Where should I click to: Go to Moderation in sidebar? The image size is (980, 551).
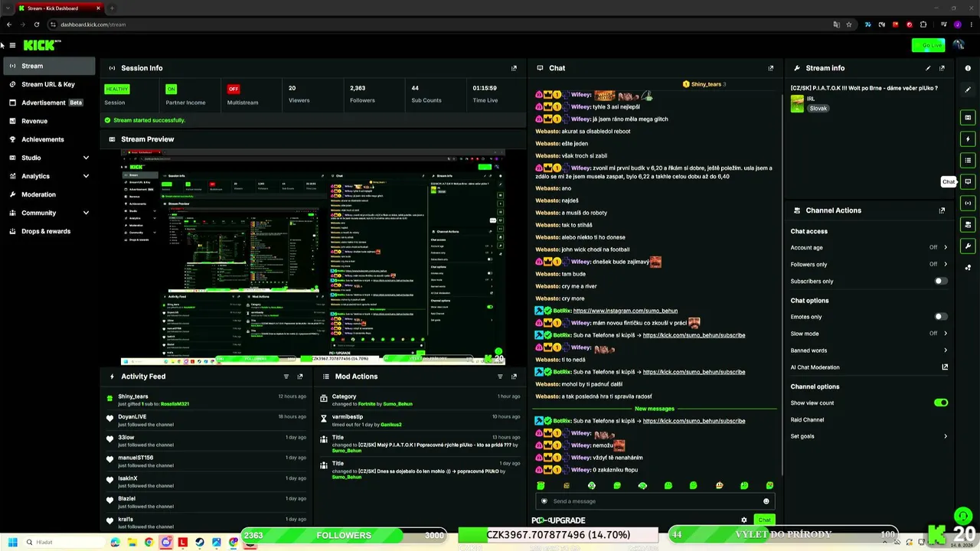pyautogui.click(x=49, y=194)
